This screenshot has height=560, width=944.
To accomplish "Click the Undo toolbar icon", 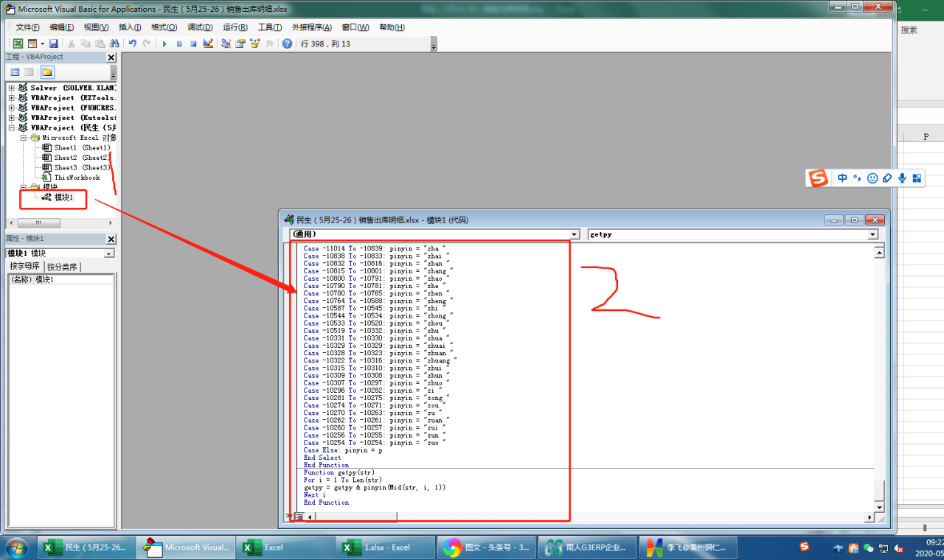I will [x=132, y=43].
